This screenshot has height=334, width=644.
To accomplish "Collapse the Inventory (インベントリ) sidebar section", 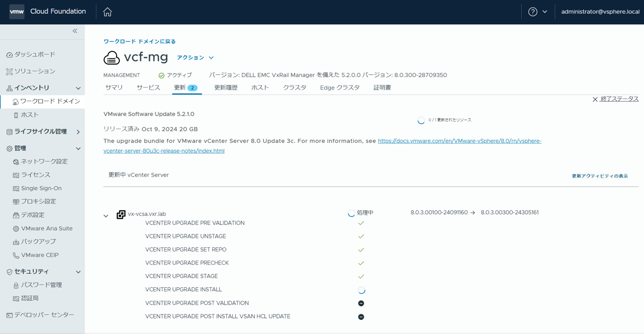I will tap(78, 88).
